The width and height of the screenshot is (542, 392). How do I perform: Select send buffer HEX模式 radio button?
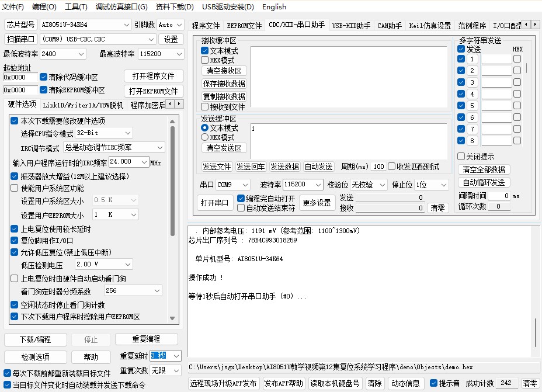coord(204,137)
